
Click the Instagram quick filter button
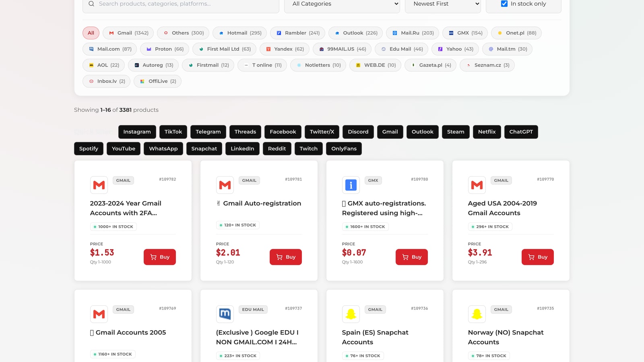(x=137, y=132)
